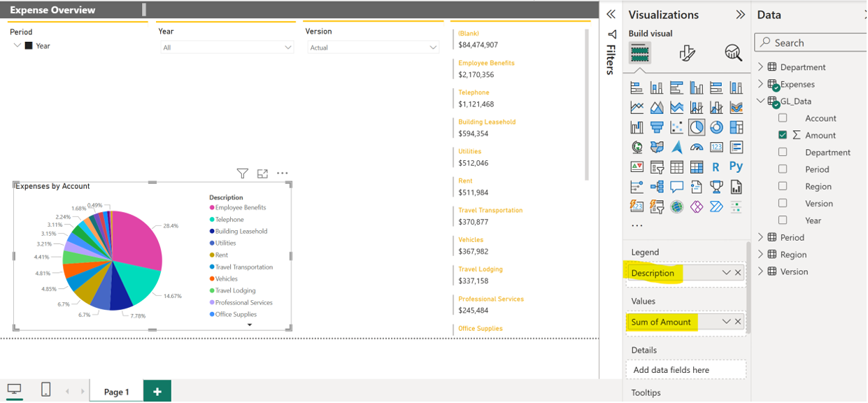Check the Version field under GL_Data
This screenshot has width=868, height=403.
(x=783, y=204)
